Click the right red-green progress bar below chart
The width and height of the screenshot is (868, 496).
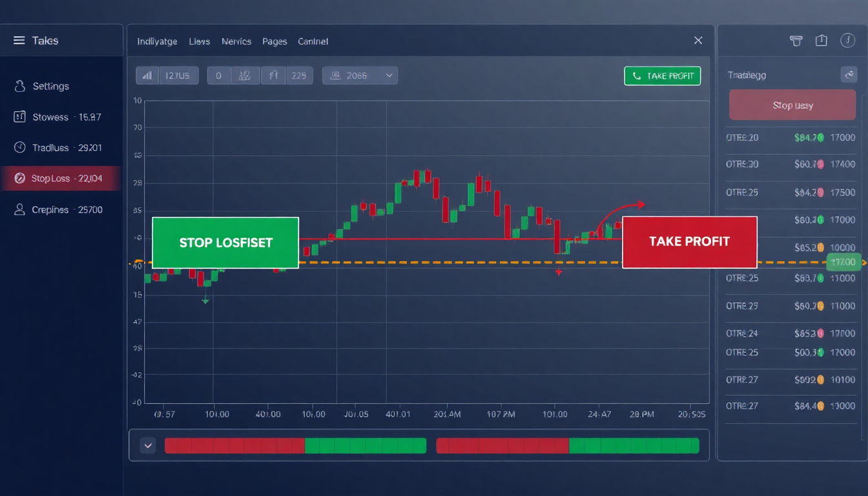pos(568,446)
